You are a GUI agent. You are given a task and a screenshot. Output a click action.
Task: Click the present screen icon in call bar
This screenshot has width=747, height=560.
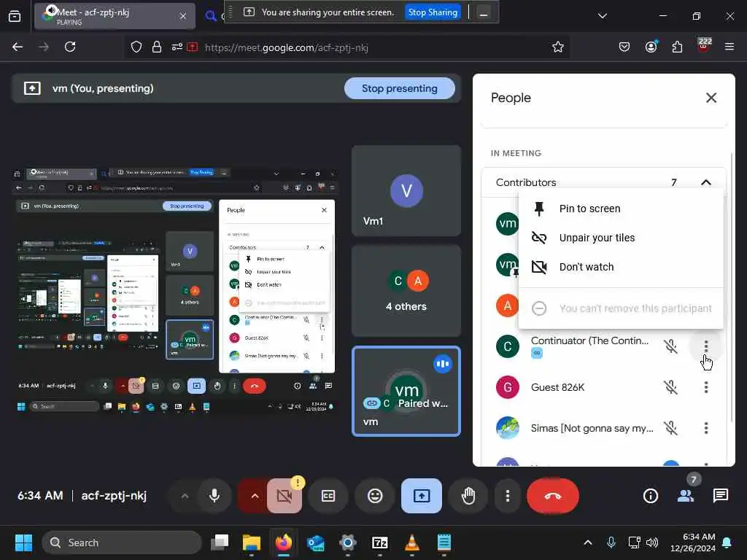pyautogui.click(x=422, y=496)
